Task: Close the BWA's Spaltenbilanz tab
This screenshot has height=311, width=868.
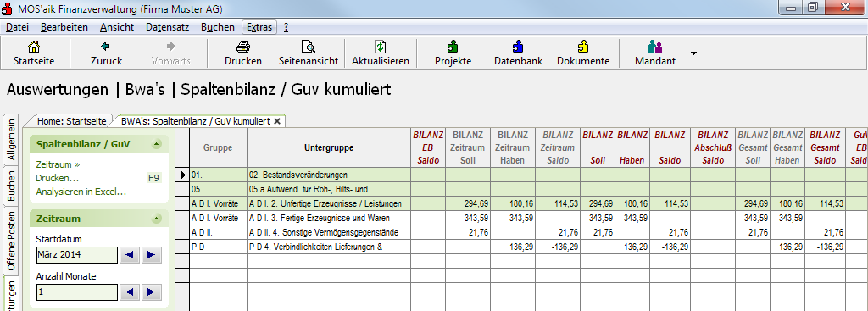Action: (277, 120)
